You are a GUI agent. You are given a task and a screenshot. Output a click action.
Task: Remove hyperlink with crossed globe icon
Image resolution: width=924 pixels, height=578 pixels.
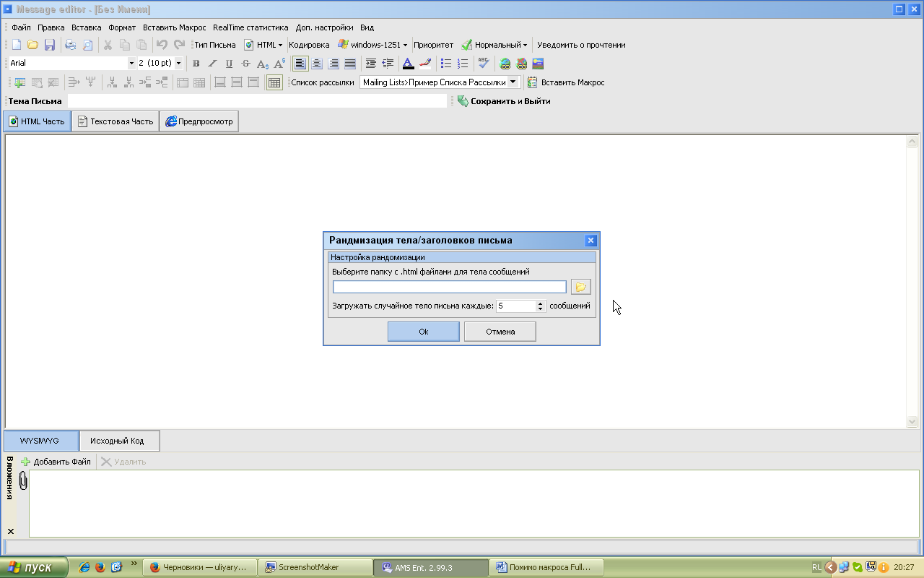(x=521, y=64)
